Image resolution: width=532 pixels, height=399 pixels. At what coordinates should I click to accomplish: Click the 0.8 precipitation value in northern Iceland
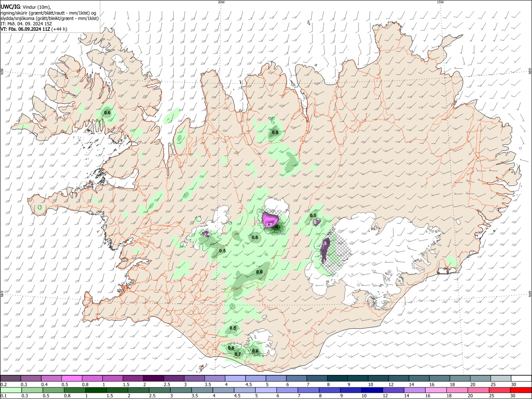(x=275, y=133)
